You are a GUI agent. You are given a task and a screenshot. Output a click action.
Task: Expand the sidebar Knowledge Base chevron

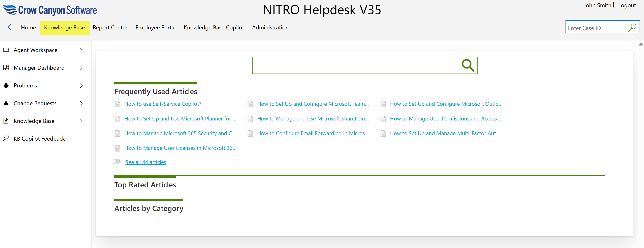tap(81, 121)
